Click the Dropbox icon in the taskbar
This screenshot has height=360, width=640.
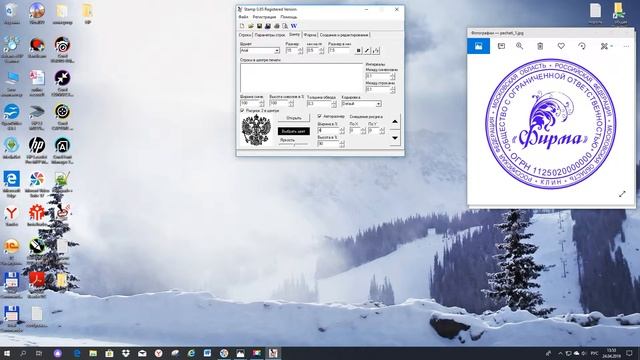pos(126,353)
